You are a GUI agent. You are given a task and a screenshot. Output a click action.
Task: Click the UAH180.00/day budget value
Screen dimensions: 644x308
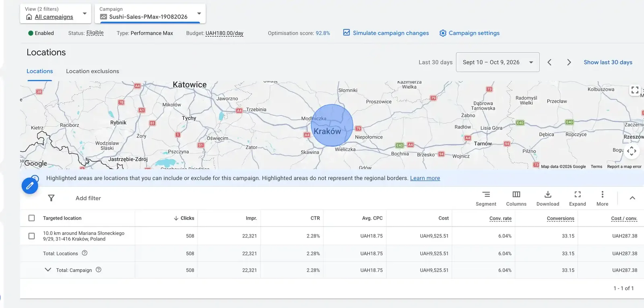click(x=224, y=33)
